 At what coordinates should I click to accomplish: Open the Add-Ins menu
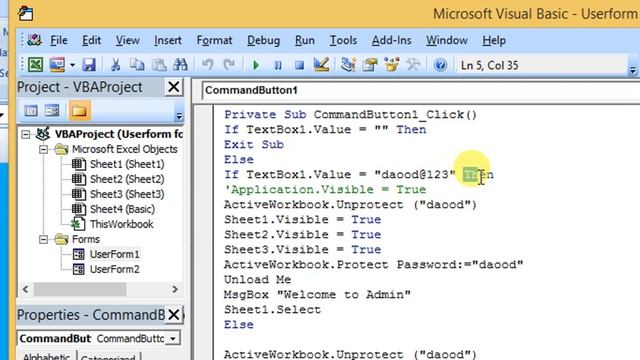[391, 40]
